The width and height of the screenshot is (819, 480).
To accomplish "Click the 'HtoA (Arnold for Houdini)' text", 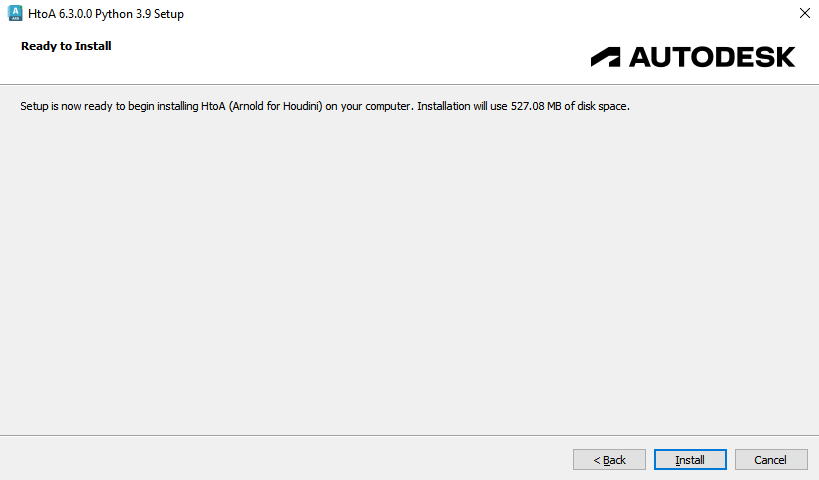I will pyautogui.click(x=273, y=106).
